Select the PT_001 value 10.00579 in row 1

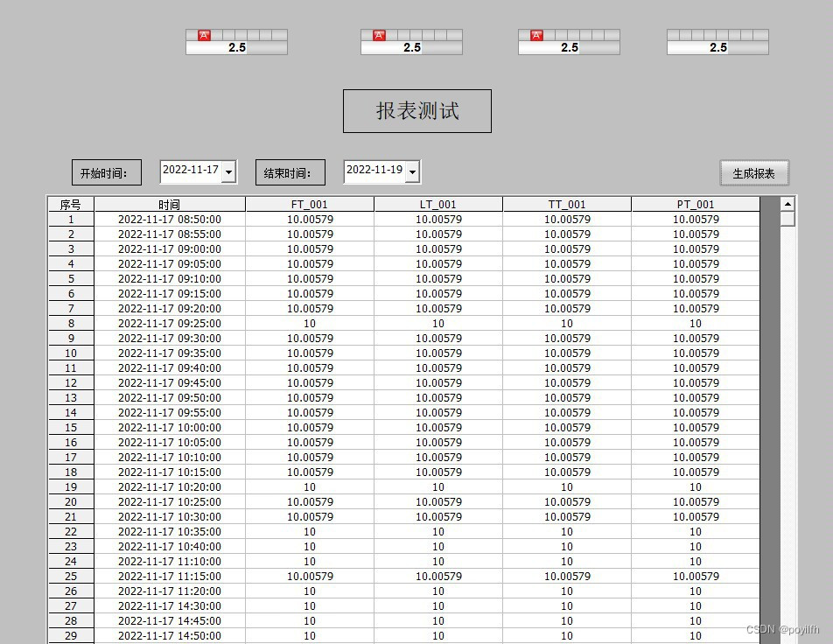(x=696, y=219)
